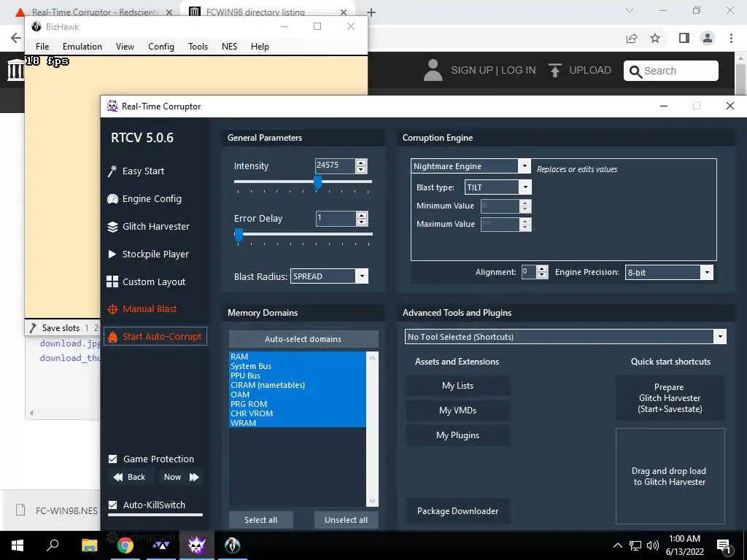Click the Error Delay slider handle
Screen dimensions: 747x560
click(x=239, y=235)
